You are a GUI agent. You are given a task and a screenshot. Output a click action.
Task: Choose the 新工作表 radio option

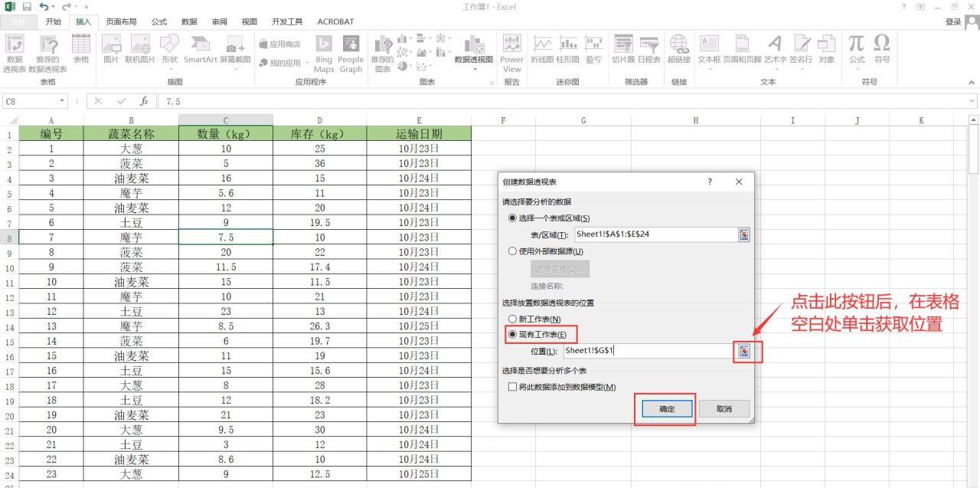(x=513, y=319)
